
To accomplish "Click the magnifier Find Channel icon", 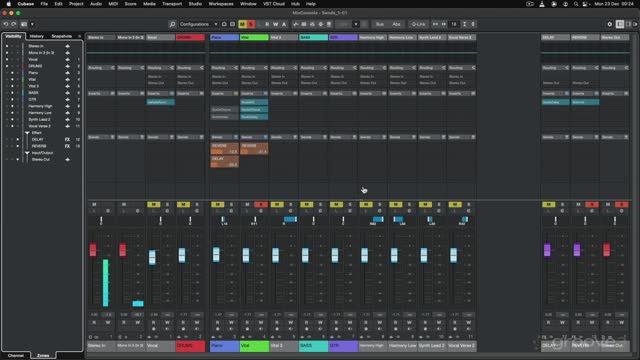I will (172, 24).
